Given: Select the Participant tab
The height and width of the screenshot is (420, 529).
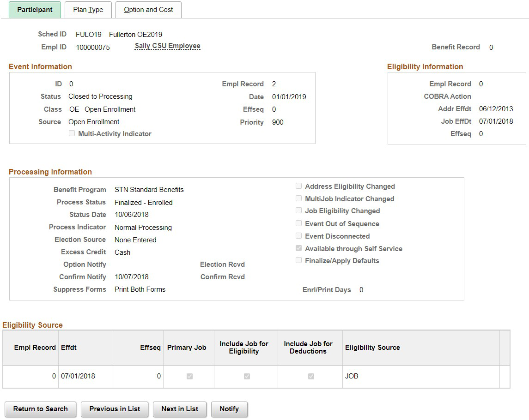Looking at the screenshot, I should click(35, 10).
